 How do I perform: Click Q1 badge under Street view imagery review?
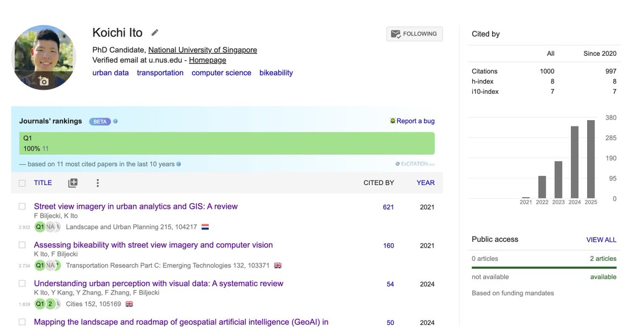[40, 227]
